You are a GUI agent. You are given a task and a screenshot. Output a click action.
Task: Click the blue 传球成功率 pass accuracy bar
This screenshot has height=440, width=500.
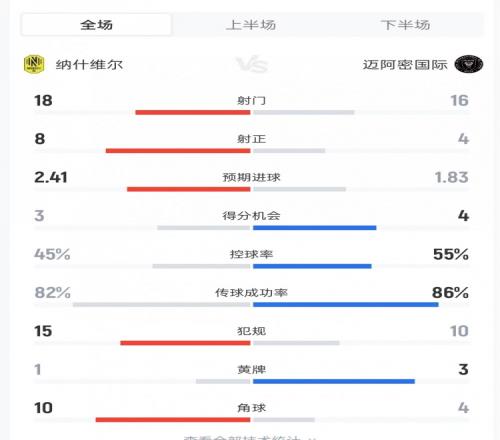[346, 304]
